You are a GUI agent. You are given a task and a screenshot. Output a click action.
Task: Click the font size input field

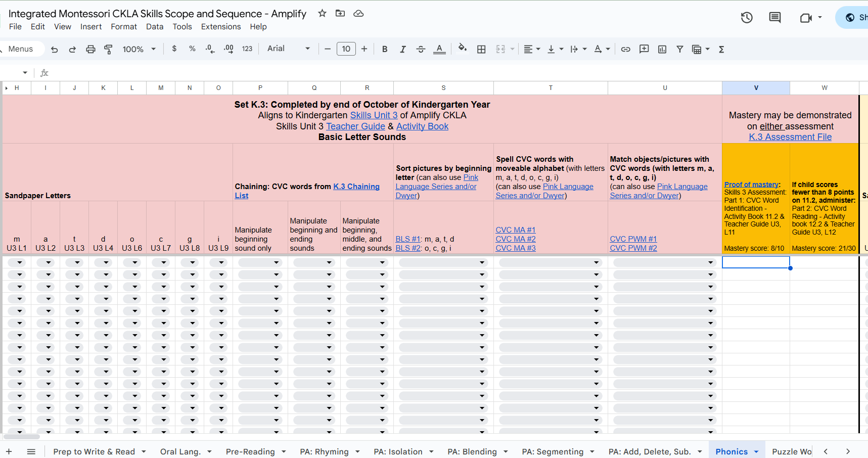tap(346, 49)
